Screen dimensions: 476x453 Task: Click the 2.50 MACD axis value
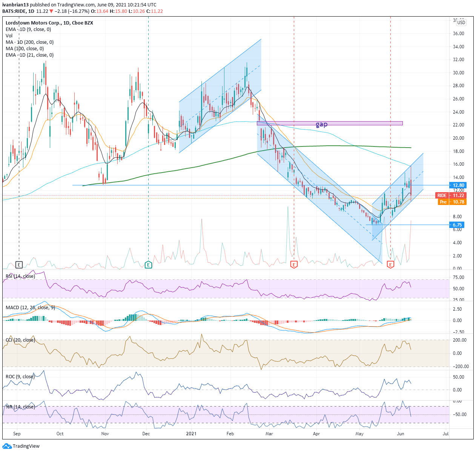(x=457, y=309)
